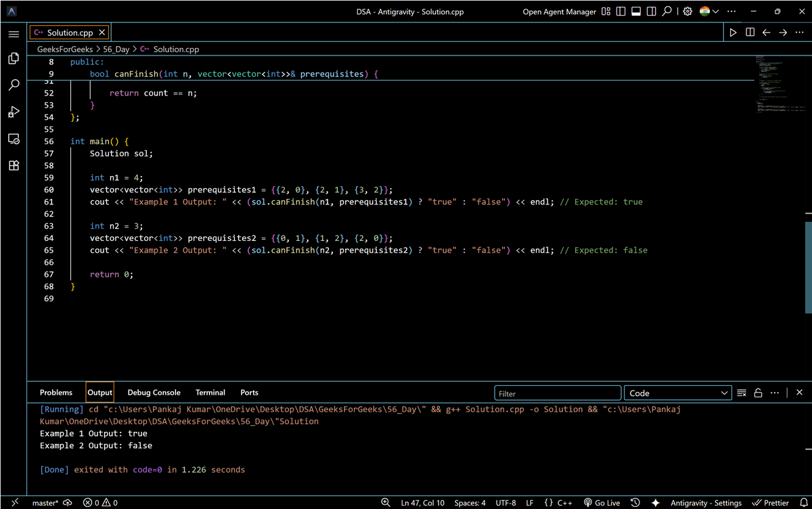Switch to the Output panel tab
The image size is (812, 509).
point(99,393)
